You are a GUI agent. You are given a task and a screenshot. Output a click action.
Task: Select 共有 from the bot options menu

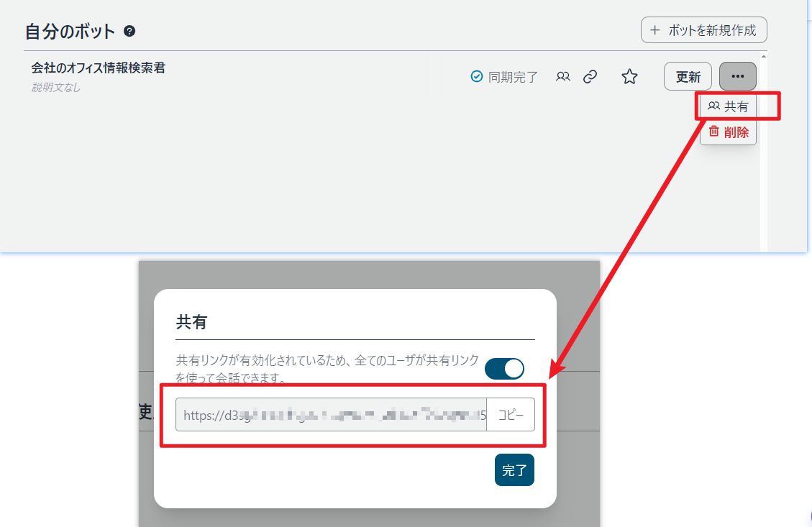[728, 106]
